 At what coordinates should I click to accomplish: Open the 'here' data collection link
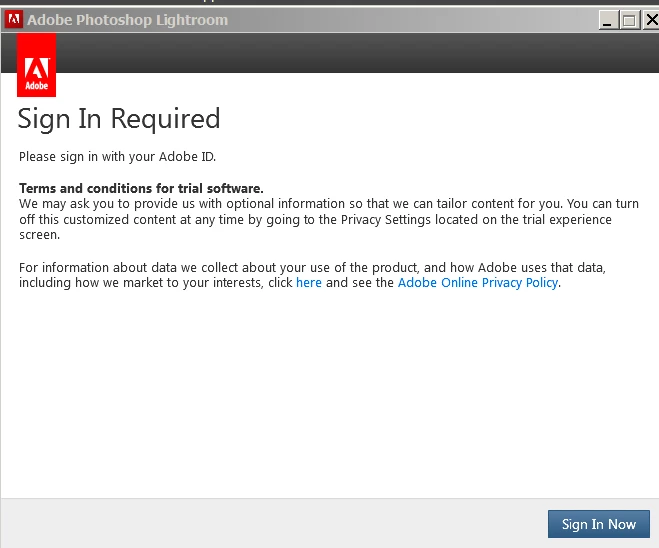[309, 283]
